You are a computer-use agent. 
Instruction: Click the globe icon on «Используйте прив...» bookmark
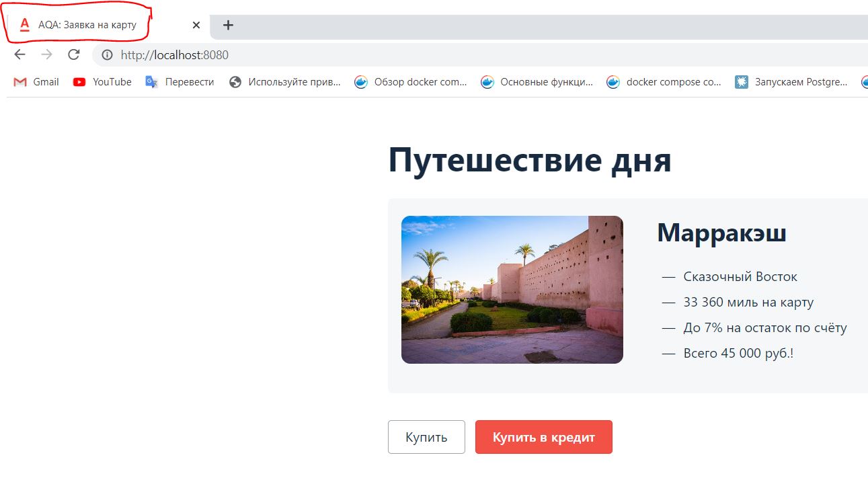click(236, 81)
